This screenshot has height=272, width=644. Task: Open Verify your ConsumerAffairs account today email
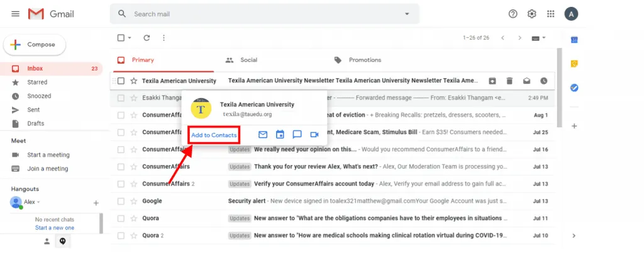point(333,184)
